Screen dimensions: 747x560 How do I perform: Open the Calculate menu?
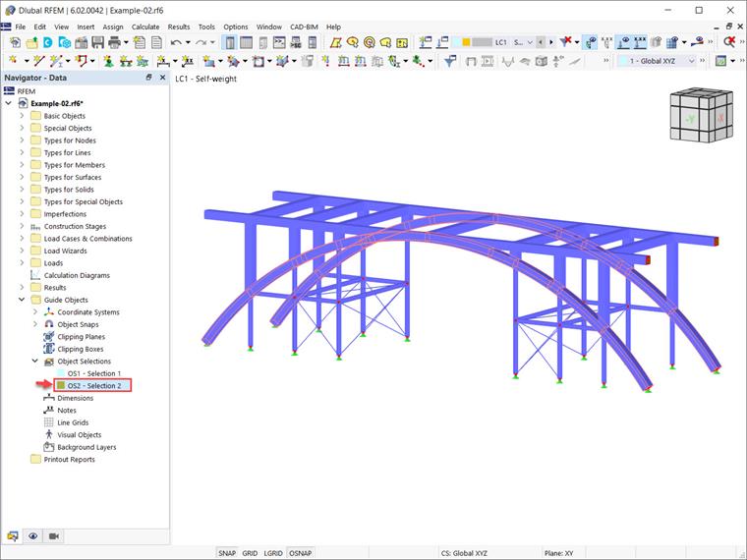(145, 27)
